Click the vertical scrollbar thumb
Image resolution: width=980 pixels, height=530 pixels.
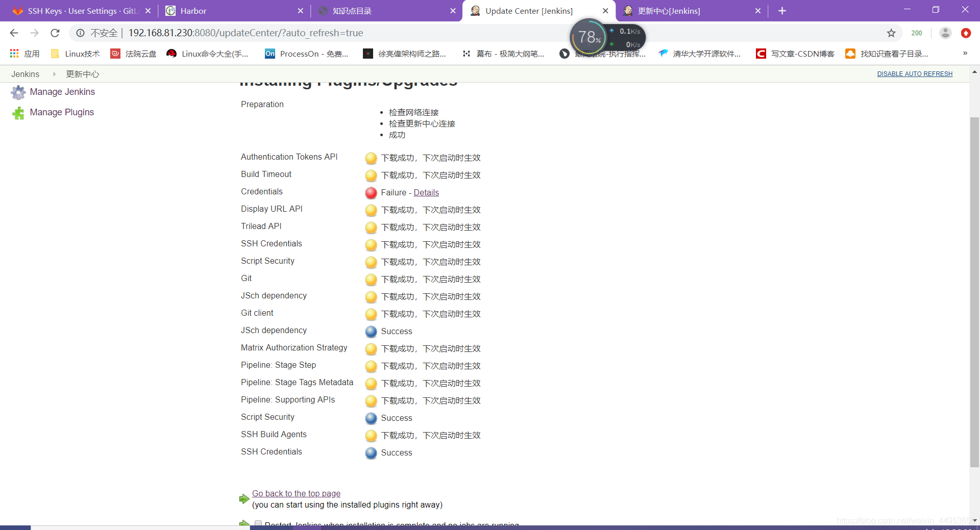[x=974, y=292]
